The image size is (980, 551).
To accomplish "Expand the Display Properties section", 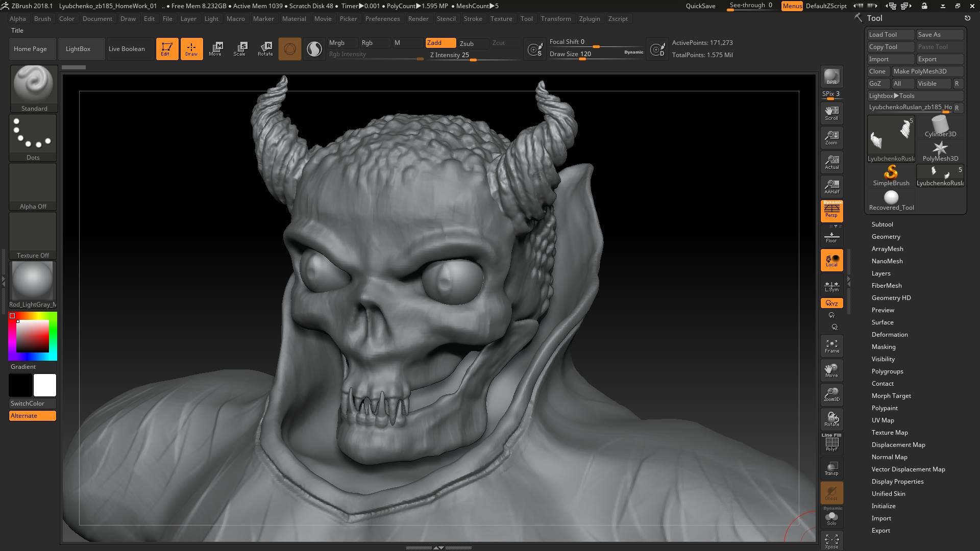I will click(897, 482).
